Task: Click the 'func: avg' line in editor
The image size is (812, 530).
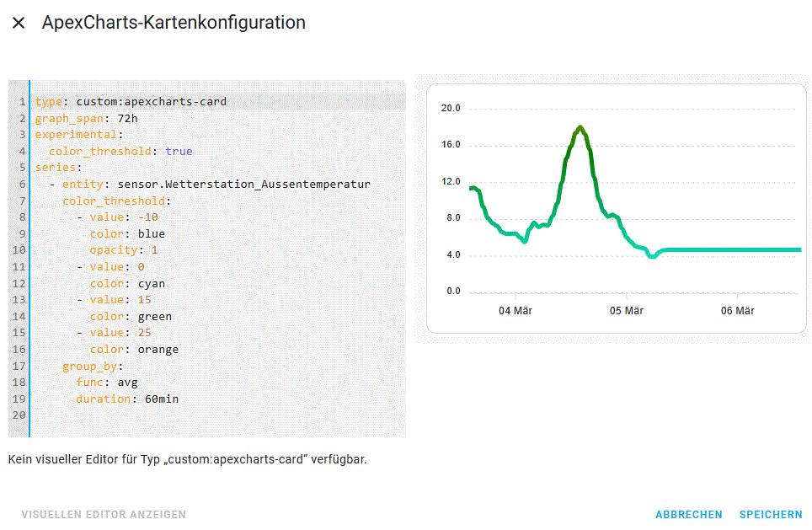Action: (x=106, y=383)
